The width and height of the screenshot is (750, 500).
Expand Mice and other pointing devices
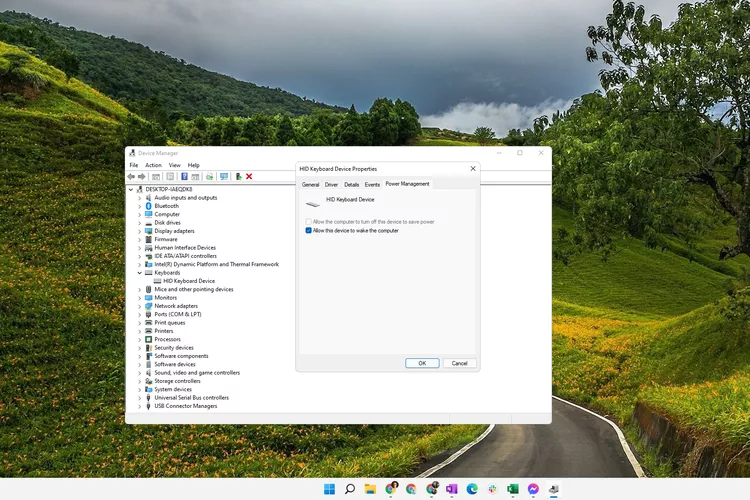click(140, 289)
